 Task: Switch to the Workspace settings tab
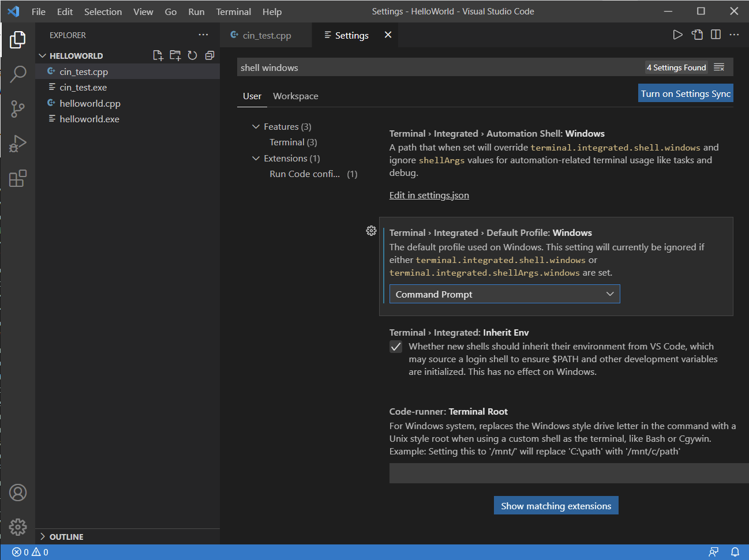click(x=295, y=96)
